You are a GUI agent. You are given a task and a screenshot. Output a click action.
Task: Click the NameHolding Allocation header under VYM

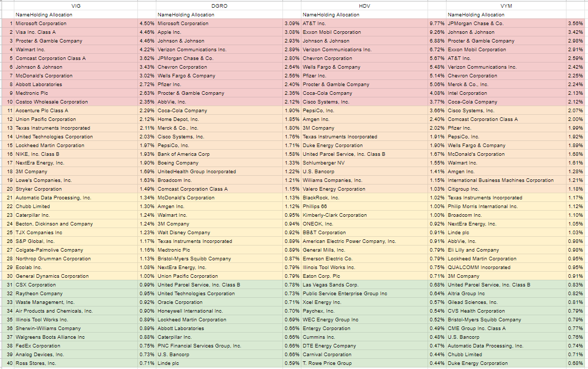pos(506,15)
